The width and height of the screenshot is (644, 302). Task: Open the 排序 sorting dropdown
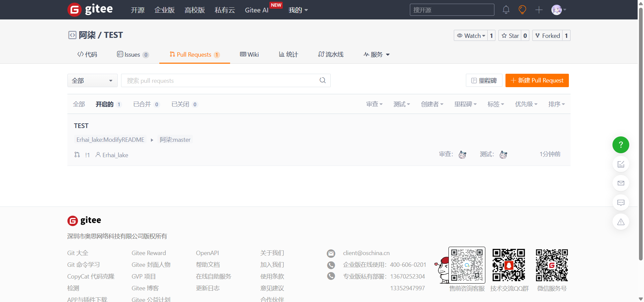tap(556, 104)
